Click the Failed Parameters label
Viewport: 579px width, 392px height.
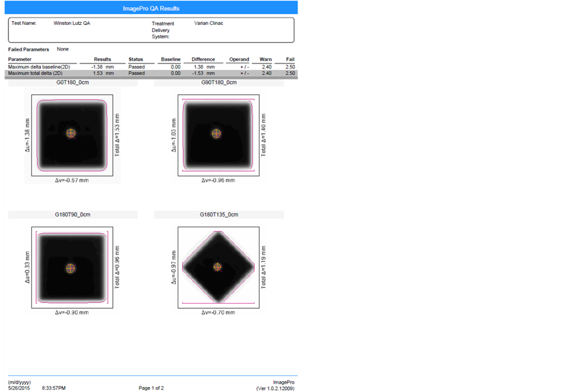click(28, 49)
